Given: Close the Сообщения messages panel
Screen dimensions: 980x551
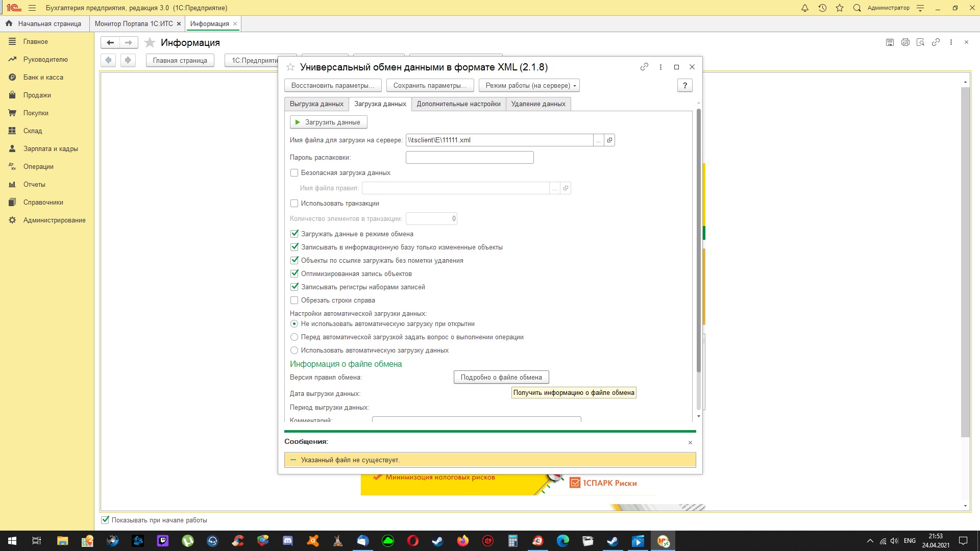Looking at the screenshot, I should (690, 442).
